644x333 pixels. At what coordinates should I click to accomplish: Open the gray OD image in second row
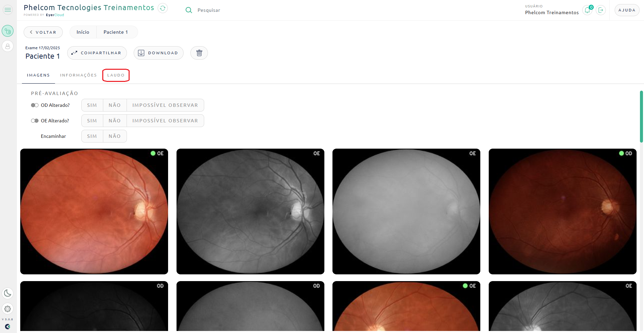250,306
